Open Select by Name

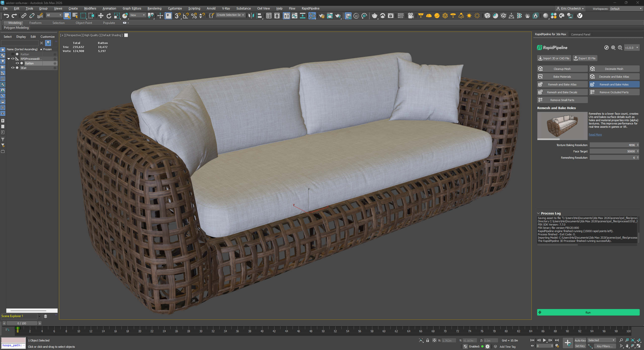(75, 16)
